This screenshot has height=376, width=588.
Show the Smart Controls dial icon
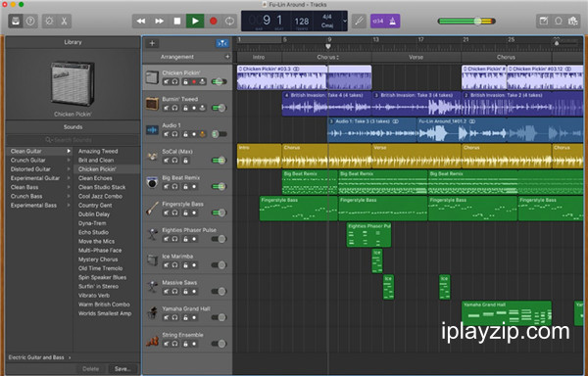pyautogui.click(x=49, y=21)
